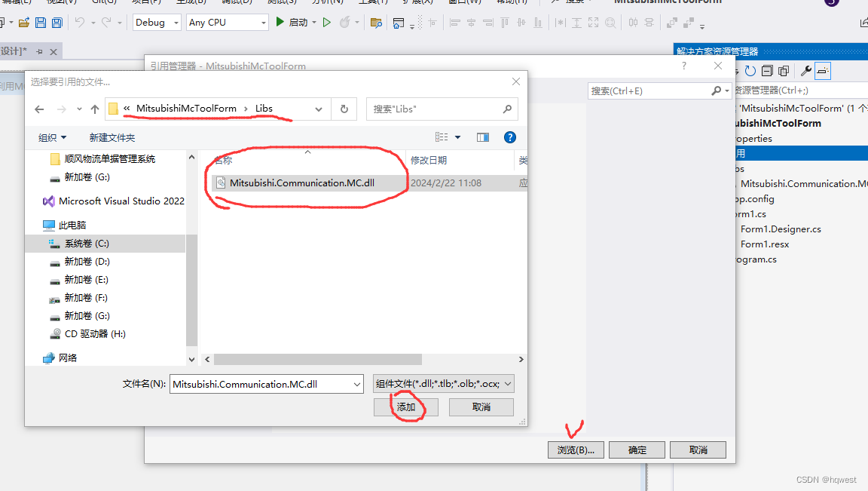
Task: Open Properties via the wrench icon
Action: point(806,71)
